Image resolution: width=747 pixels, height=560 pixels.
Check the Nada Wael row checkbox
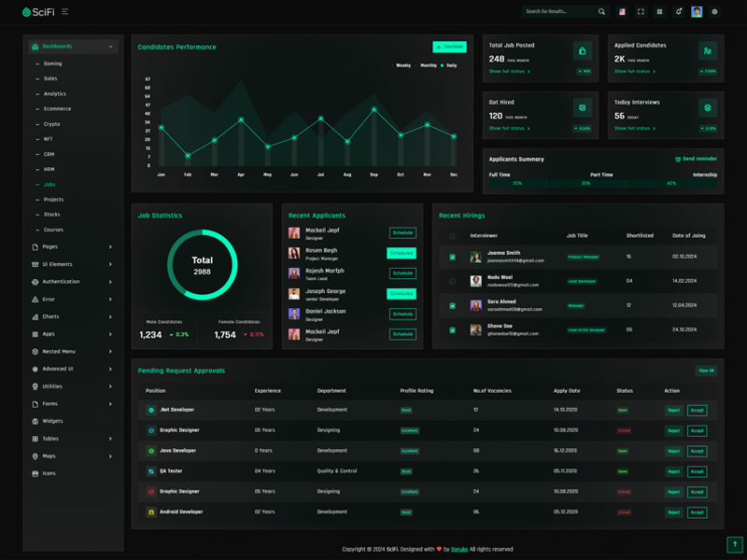click(453, 281)
